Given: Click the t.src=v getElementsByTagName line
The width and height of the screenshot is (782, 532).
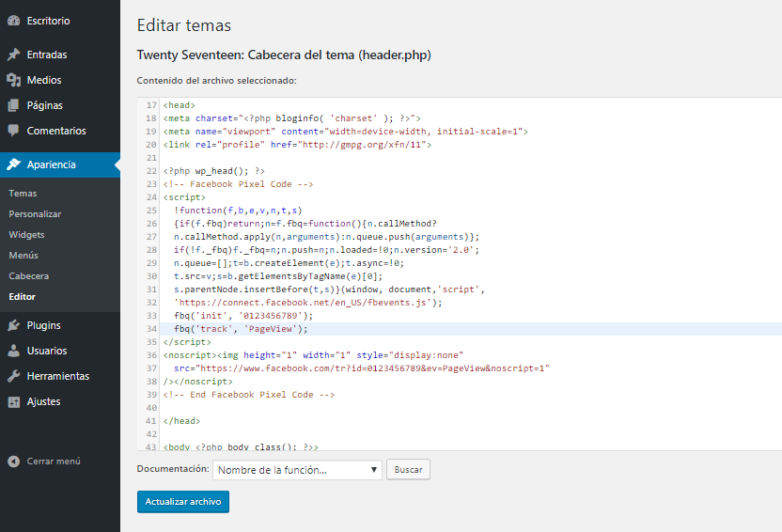Looking at the screenshot, I should 278,276.
